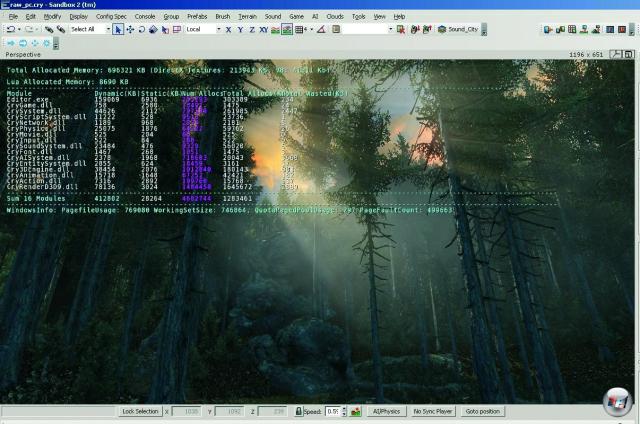The width and height of the screenshot is (640, 424).
Task: Activate the Select arrow tool
Action: (118, 29)
